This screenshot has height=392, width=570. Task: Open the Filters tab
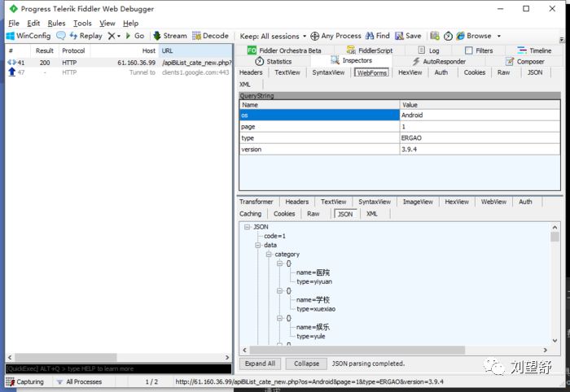point(479,50)
